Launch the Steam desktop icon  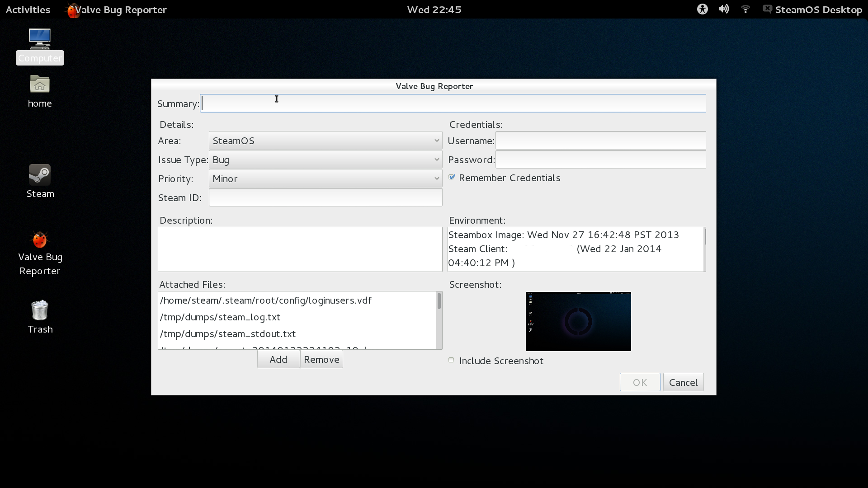40,175
